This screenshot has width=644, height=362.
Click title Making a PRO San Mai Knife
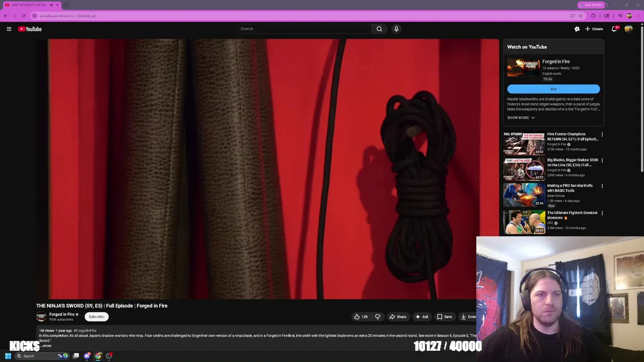tap(570, 188)
